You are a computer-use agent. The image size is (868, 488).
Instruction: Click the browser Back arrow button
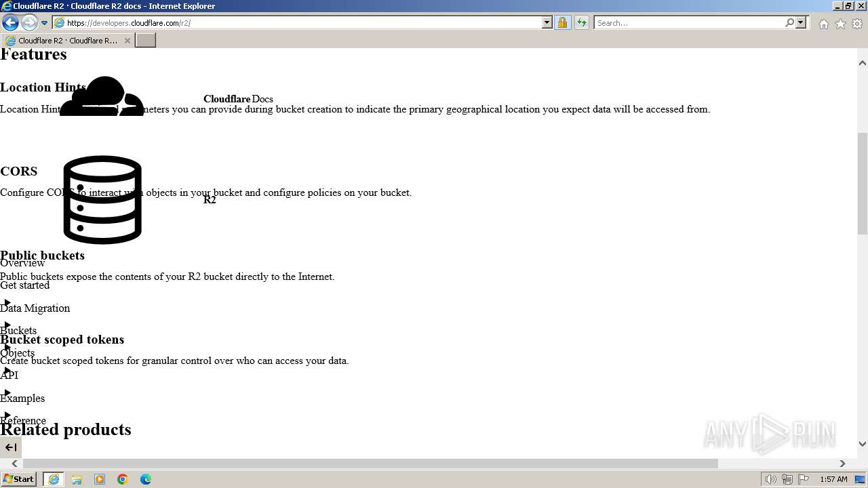click(x=10, y=22)
